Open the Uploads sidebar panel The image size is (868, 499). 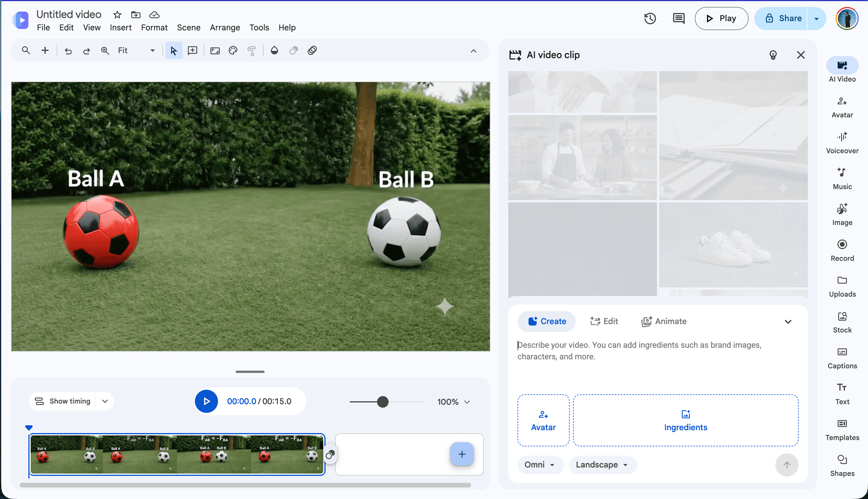pos(842,287)
